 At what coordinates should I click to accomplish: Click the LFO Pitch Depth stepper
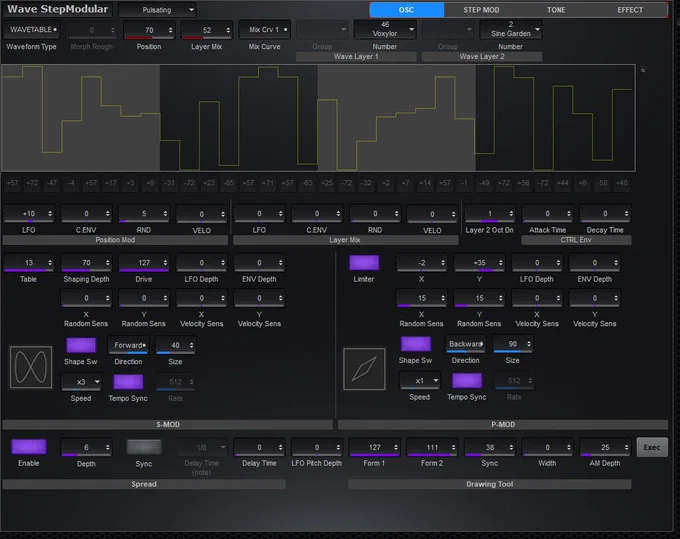point(317,447)
